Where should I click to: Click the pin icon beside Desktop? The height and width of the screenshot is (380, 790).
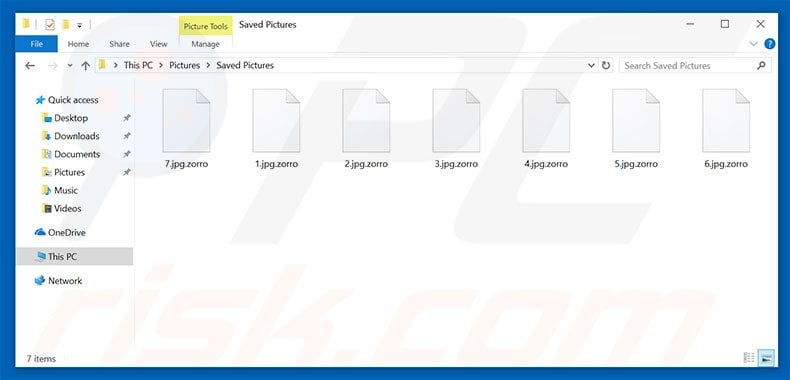[127, 118]
